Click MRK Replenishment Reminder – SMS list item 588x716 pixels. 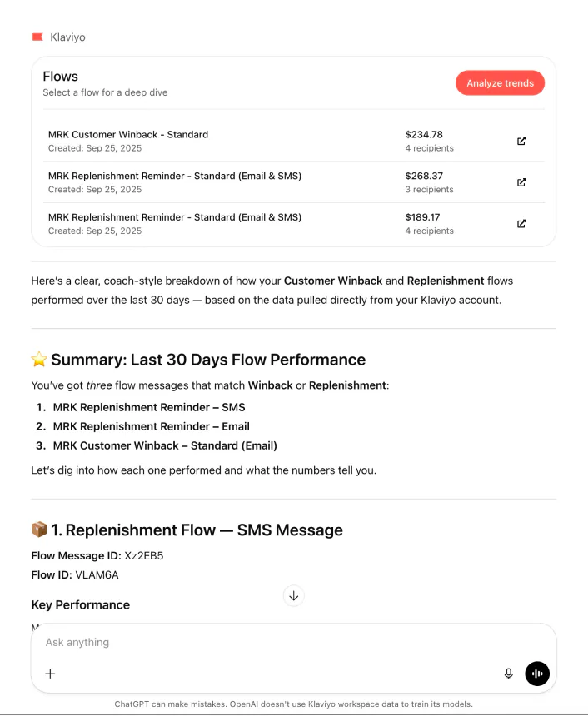(x=148, y=407)
